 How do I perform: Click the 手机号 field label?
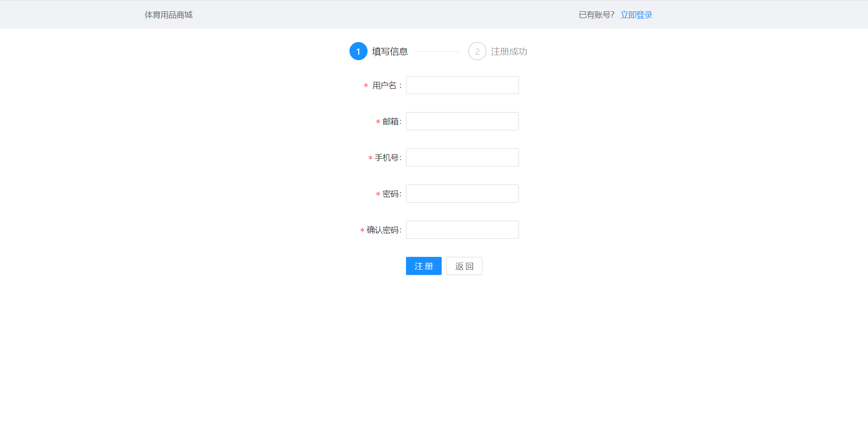click(x=387, y=158)
